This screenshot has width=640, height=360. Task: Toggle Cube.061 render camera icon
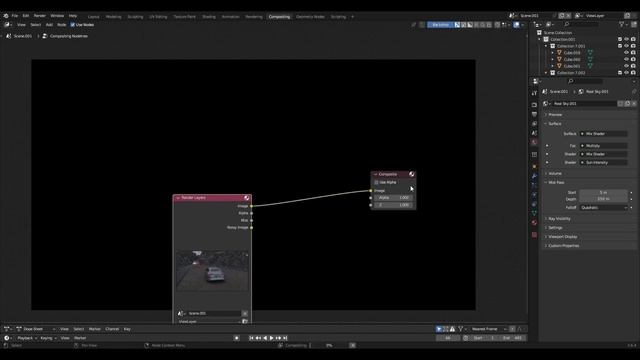(633, 66)
